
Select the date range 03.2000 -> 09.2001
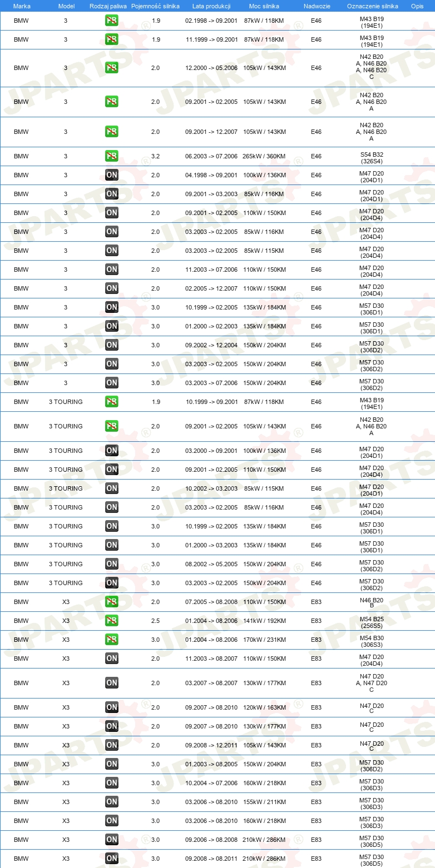point(211,451)
